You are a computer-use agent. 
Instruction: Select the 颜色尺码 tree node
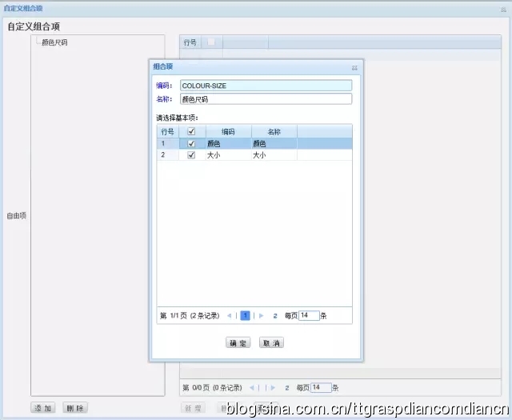coord(54,42)
